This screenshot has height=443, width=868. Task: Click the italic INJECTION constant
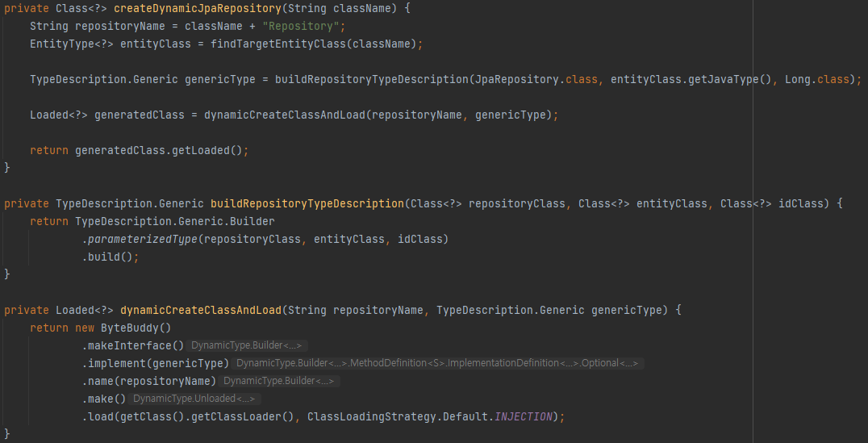pos(523,416)
